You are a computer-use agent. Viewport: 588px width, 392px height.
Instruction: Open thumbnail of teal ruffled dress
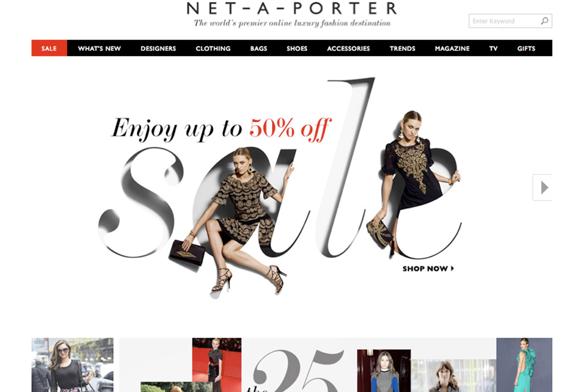pyautogui.click(x=524, y=365)
